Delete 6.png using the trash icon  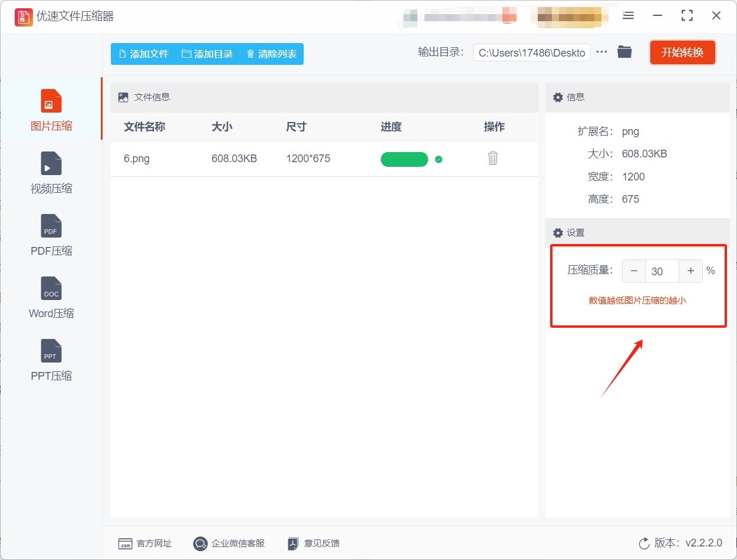[493, 159]
